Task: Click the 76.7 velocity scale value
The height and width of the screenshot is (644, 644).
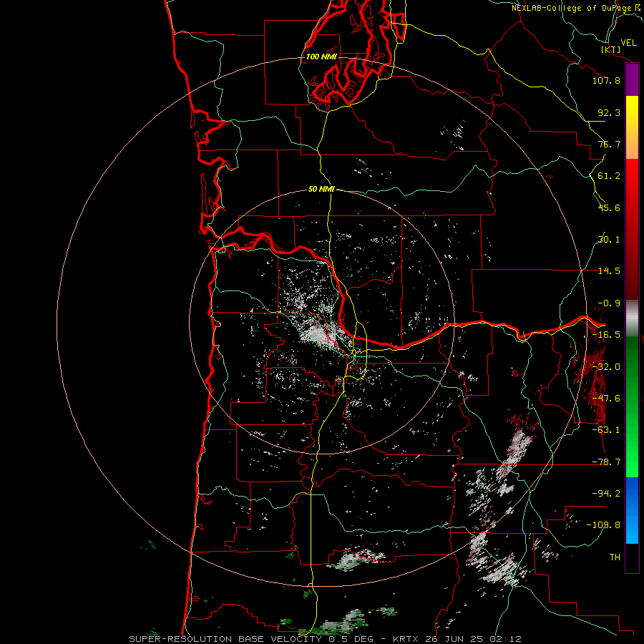Action: (x=609, y=144)
